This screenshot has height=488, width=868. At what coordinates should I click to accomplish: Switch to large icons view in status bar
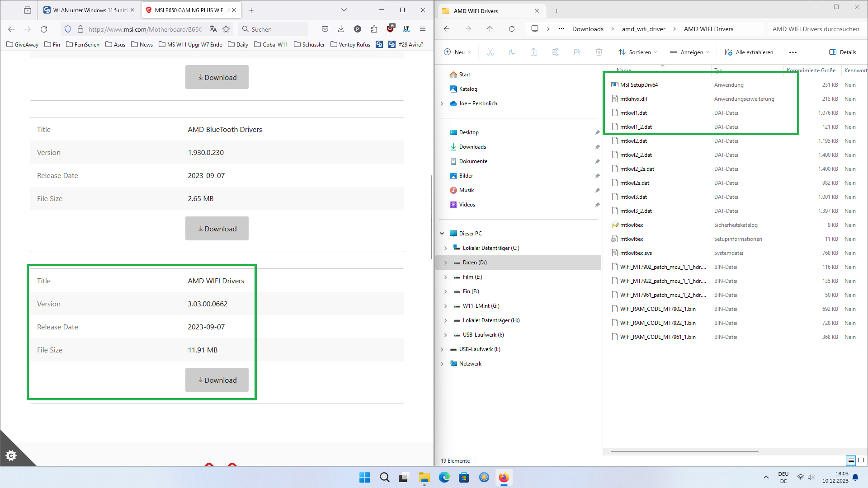[x=861, y=460]
